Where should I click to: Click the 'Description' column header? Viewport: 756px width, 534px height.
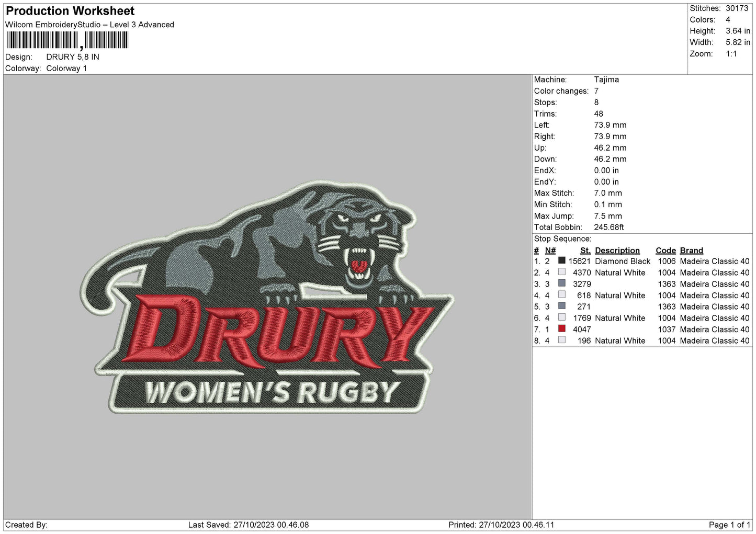[x=617, y=251]
